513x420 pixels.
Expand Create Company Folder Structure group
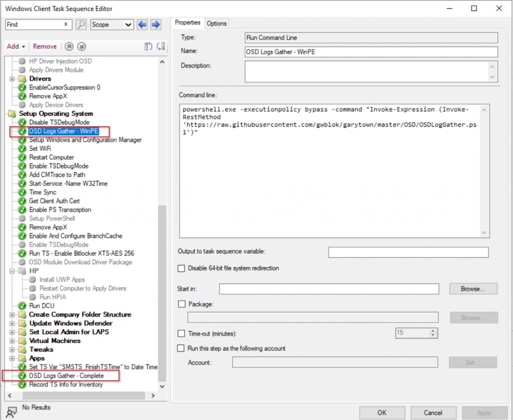point(12,315)
